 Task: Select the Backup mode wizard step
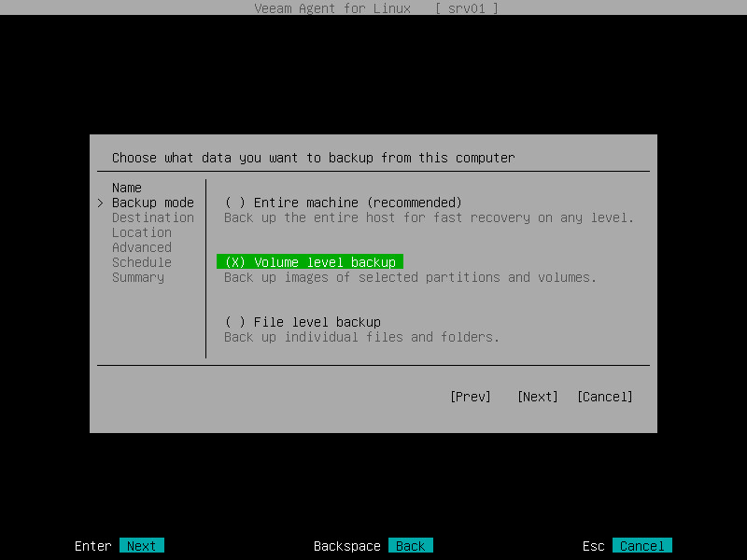(153, 203)
